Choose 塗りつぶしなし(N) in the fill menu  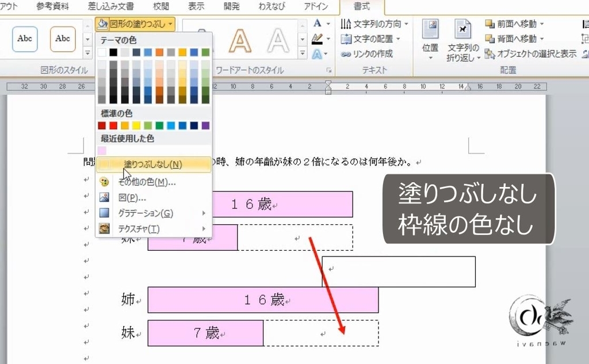coord(154,164)
